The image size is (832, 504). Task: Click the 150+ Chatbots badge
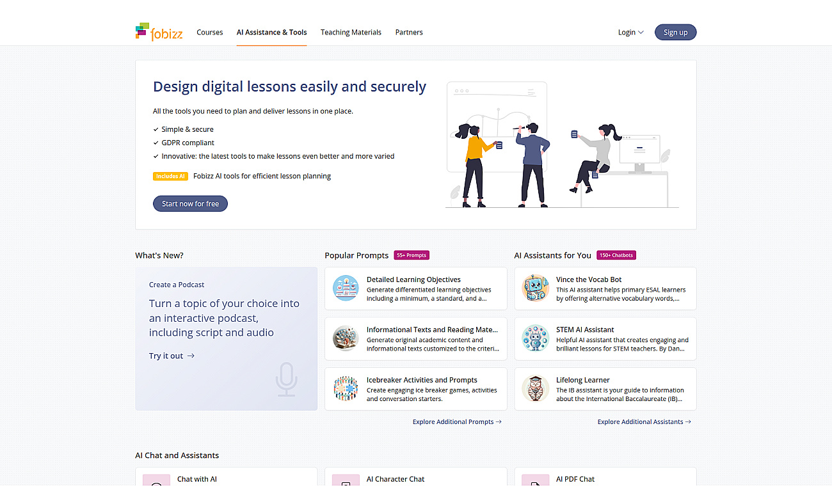tap(616, 255)
